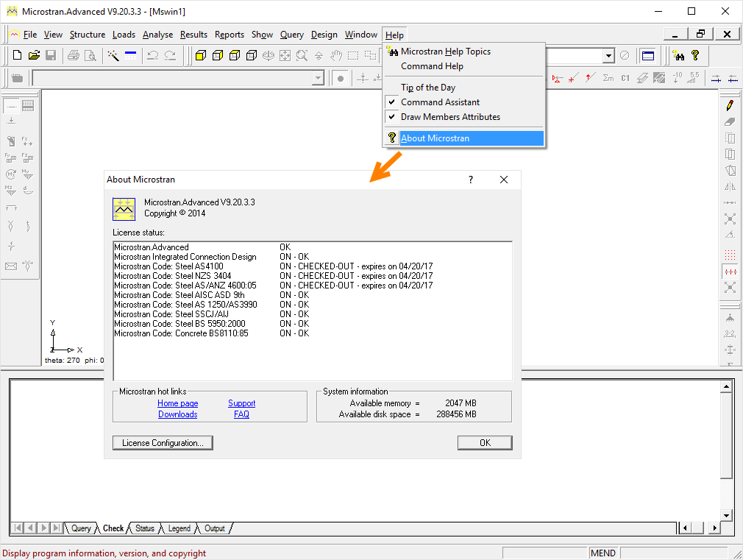Open Print Preview from the toolbar
The width and height of the screenshot is (743, 560).
90,55
